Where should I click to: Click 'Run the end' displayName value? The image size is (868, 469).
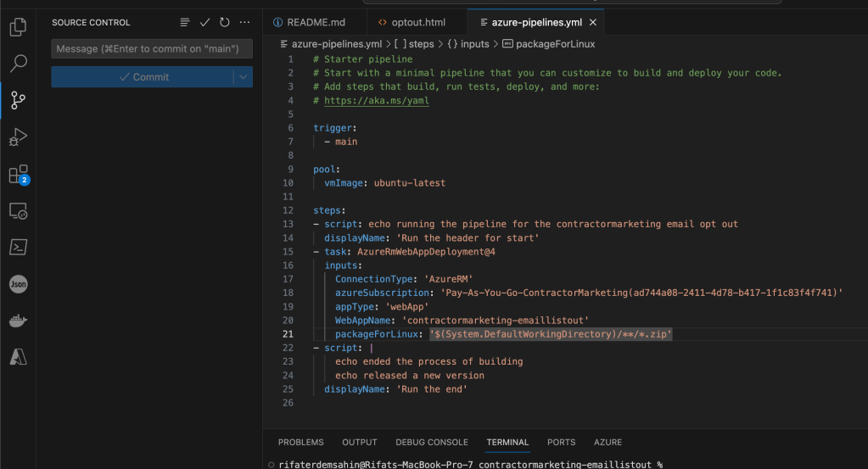tap(432, 389)
